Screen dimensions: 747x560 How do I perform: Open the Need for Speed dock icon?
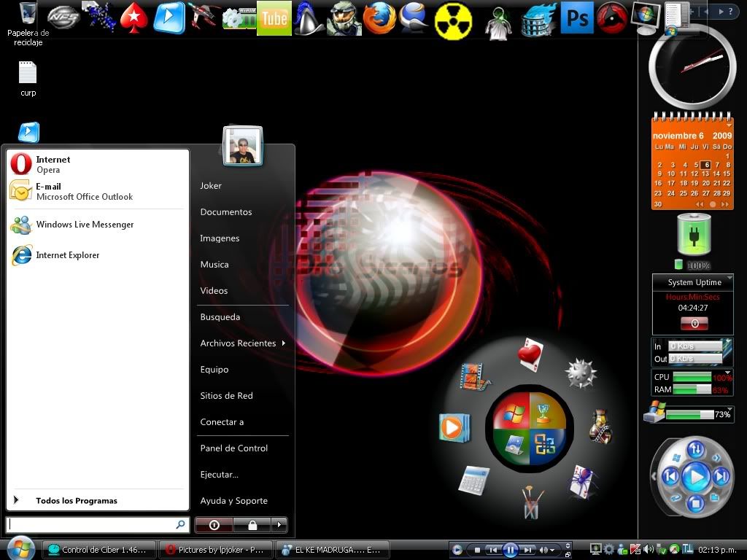tap(63, 17)
